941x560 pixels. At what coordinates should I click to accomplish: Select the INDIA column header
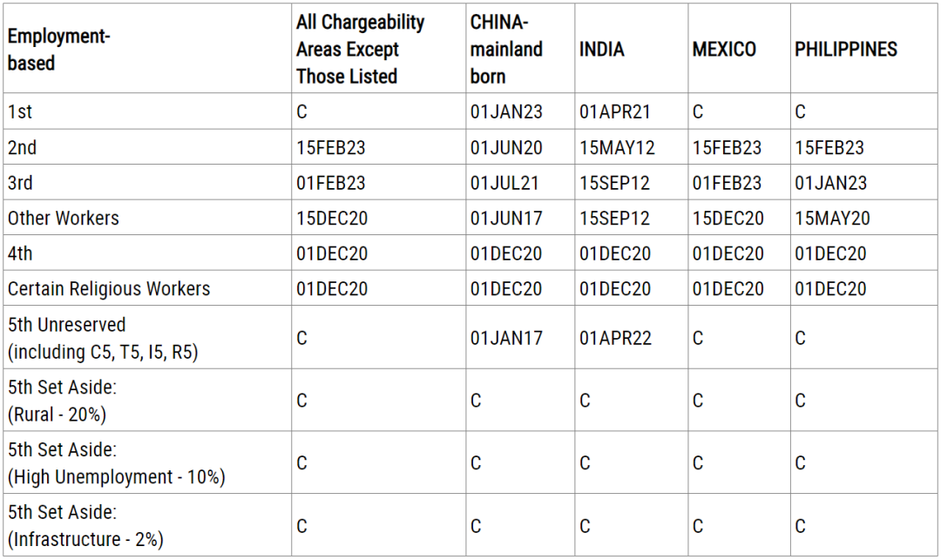click(601, 49)
